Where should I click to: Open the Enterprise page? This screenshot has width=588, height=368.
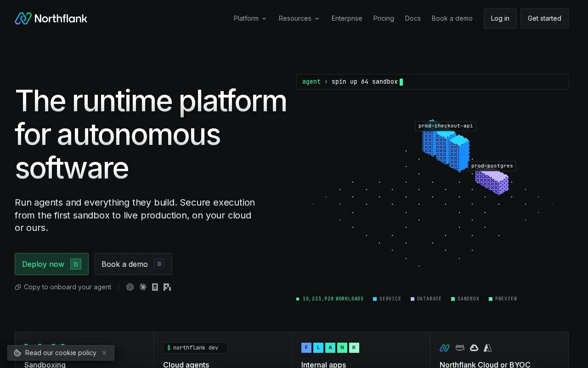click(347, 18)
